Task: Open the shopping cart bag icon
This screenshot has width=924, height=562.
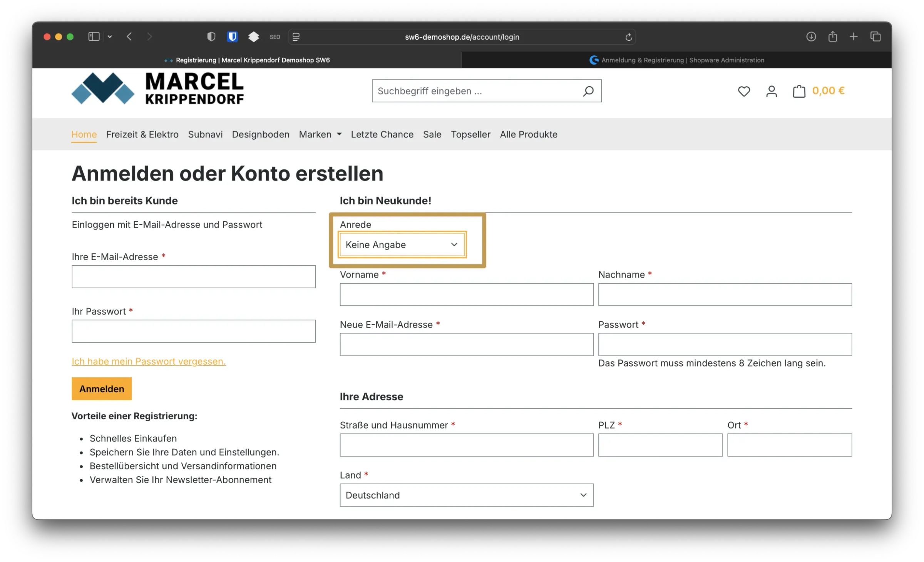Action: [x=799, y=91]
